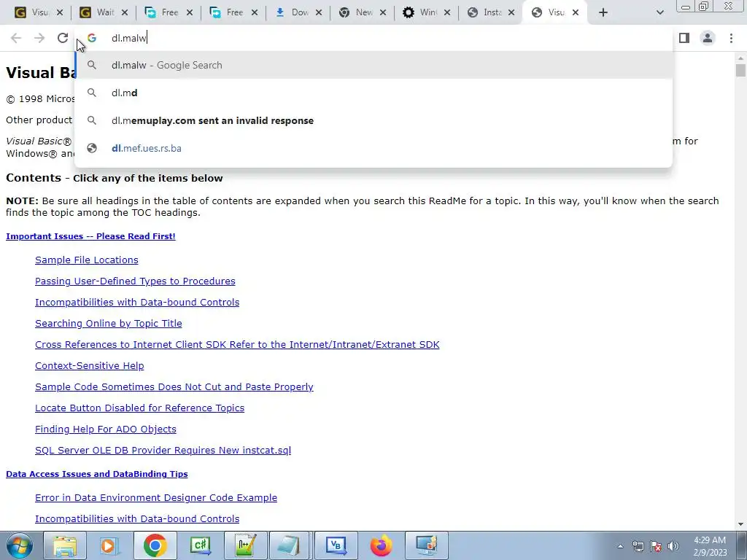Image resolution: width=747 pixels, height=560 pixels.
Task: Open Passing User-Defined Types to Procedures link
Action: [x=135, y=281]
